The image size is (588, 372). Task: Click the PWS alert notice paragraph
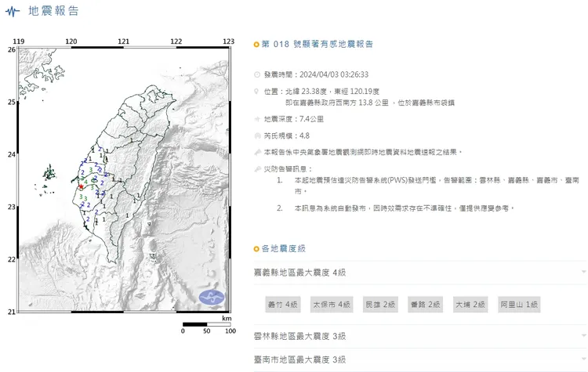click(x=436, y=186)
